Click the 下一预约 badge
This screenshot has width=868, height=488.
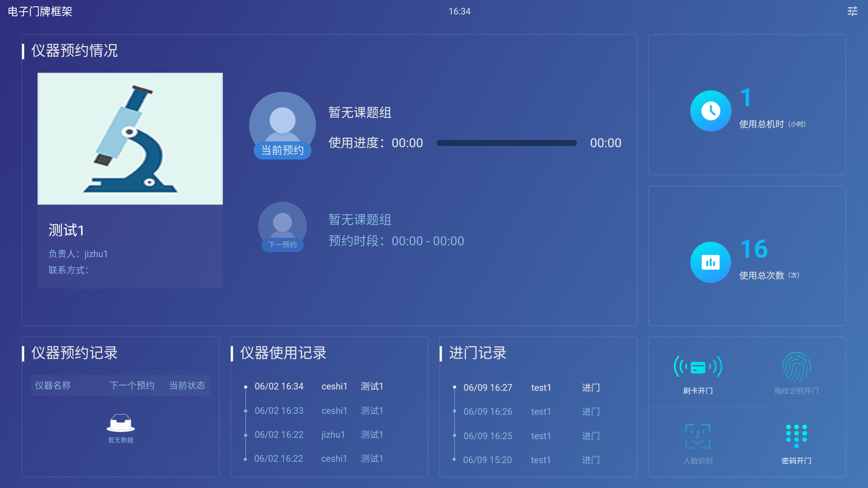[x=283, y=244]
